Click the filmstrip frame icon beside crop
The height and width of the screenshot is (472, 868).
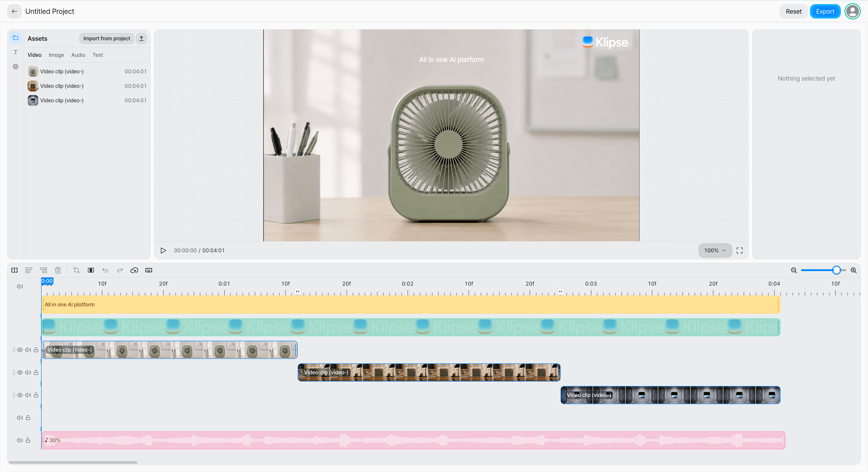point(91,270)
